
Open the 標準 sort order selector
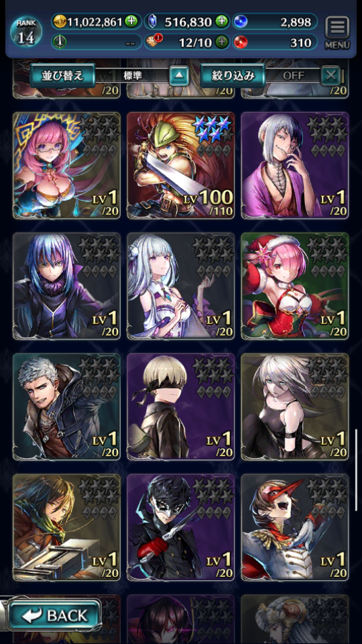(x=132, y=76)
